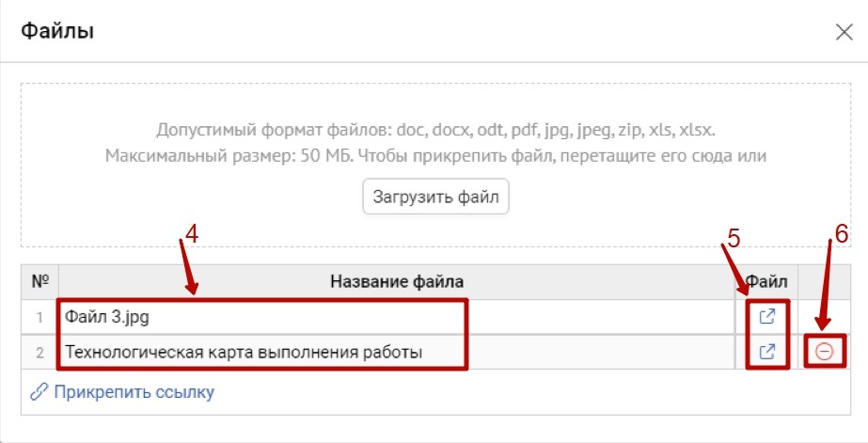Remove the Технологическая карта file with the minus icon
This screenshot has height=443, width=868.
[x=824, y=352]
